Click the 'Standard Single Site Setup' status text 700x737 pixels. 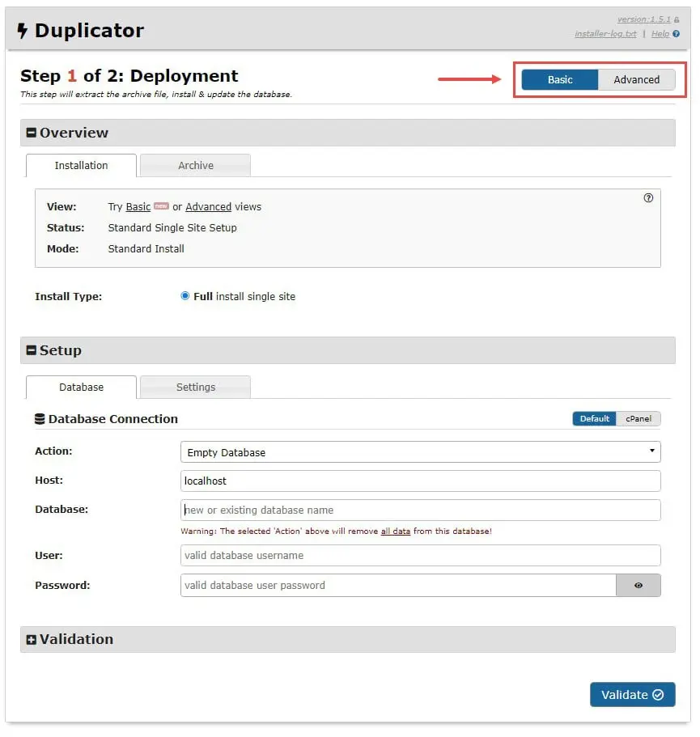click(172, 228)
